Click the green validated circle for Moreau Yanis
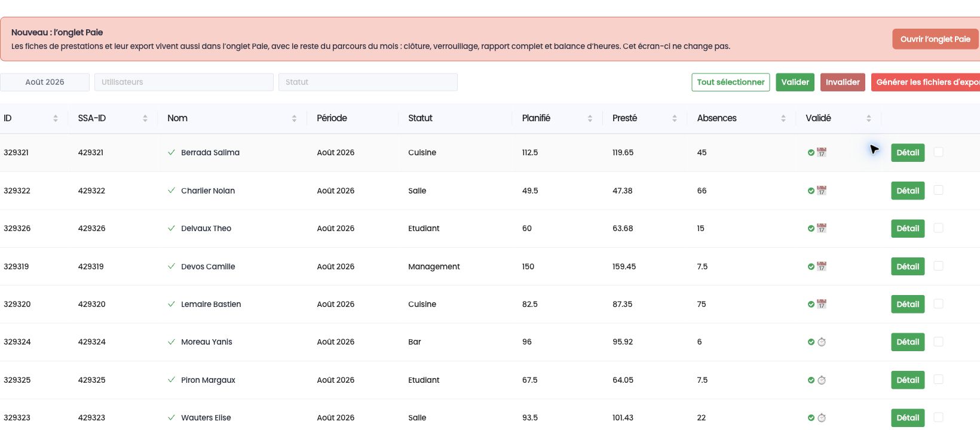Screen dimensions: 980x430 point(811,342)
